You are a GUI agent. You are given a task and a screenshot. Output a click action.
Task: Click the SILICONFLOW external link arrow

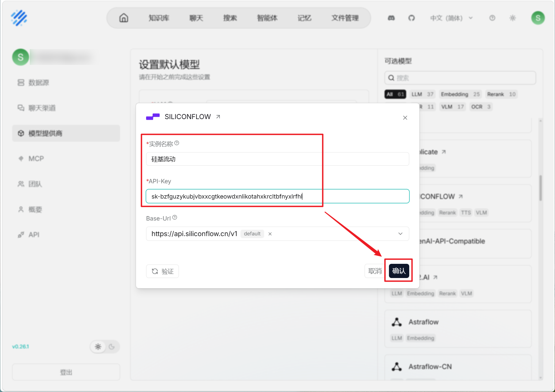pos(218,117)
